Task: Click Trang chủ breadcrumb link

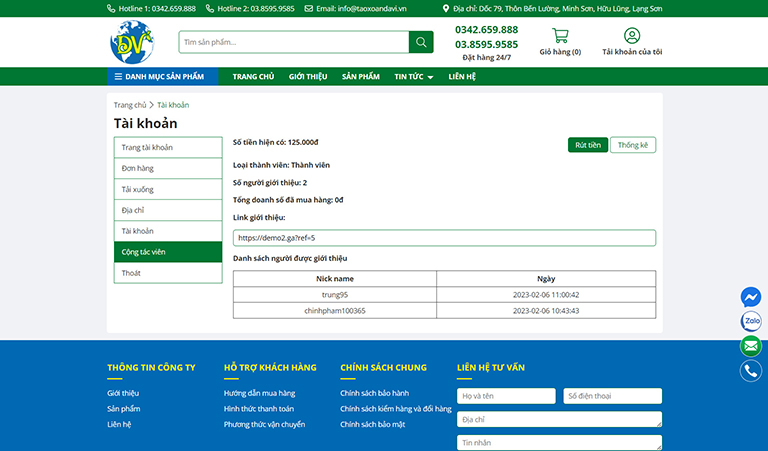Action: (130, 105)
